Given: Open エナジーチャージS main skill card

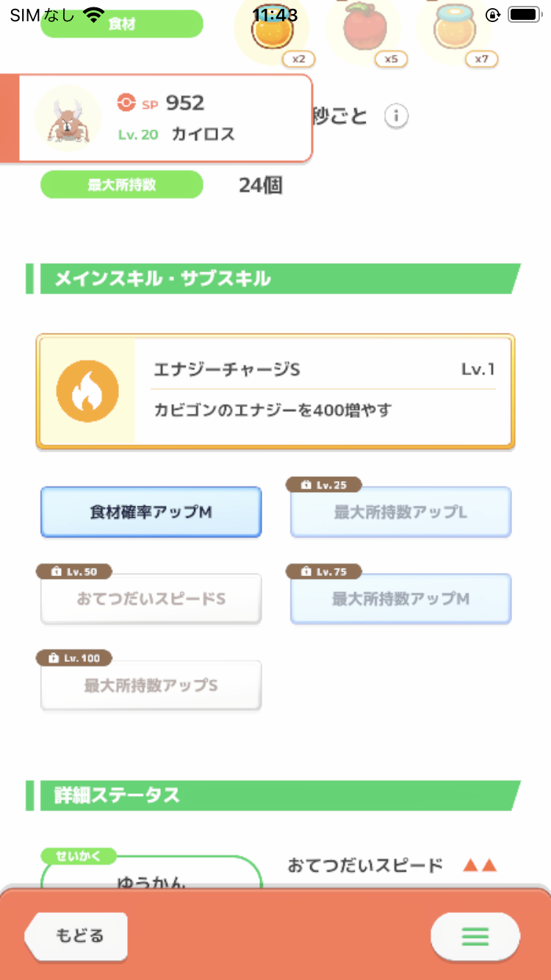Looking at the screenshot, I should pyautogui.click(x=323, y=391).
